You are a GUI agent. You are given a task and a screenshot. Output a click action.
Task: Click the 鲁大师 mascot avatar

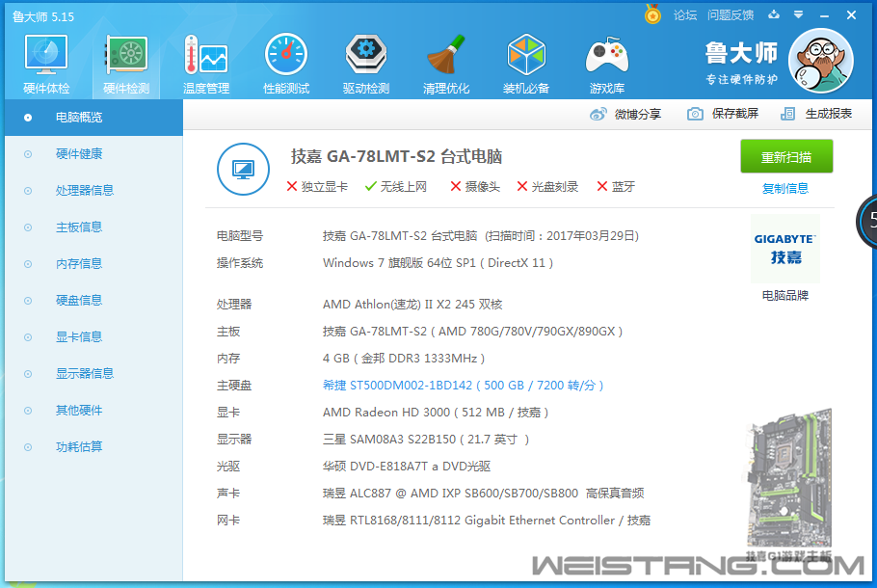click(x=820, y=61)
